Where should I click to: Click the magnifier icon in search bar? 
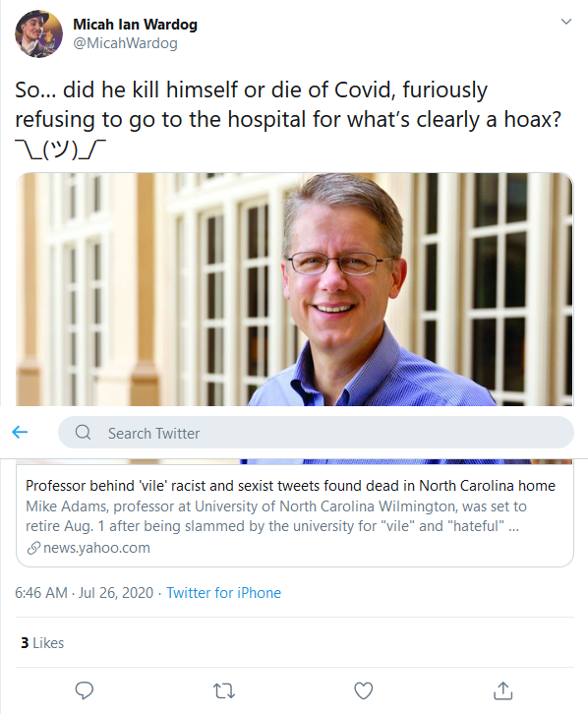pyautogui.click(x=83, y=432)
